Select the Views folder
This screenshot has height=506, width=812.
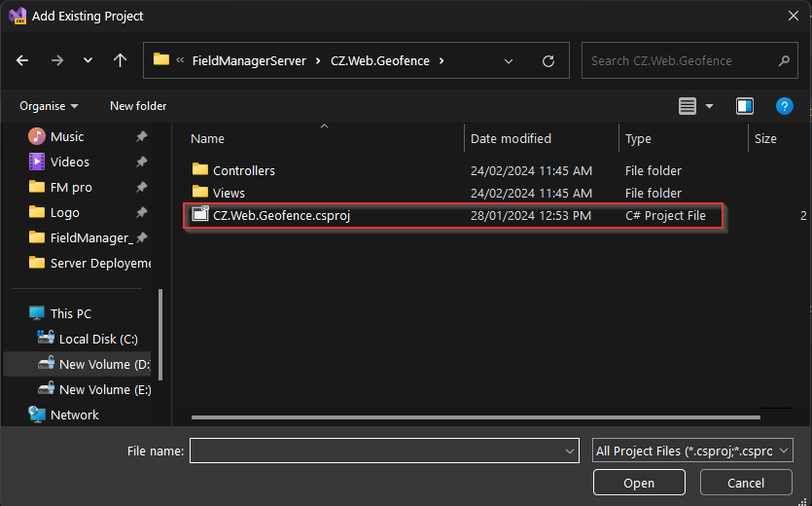229,194
